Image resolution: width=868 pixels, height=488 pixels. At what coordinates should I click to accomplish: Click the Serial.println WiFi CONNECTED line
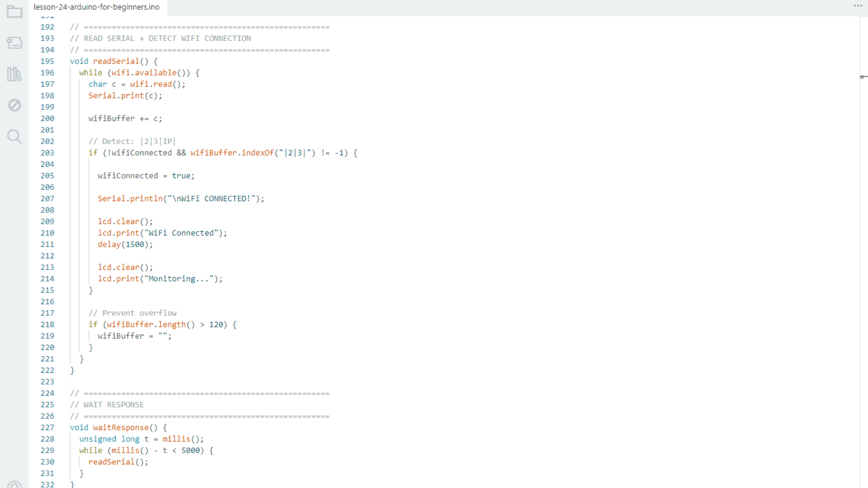181,199
